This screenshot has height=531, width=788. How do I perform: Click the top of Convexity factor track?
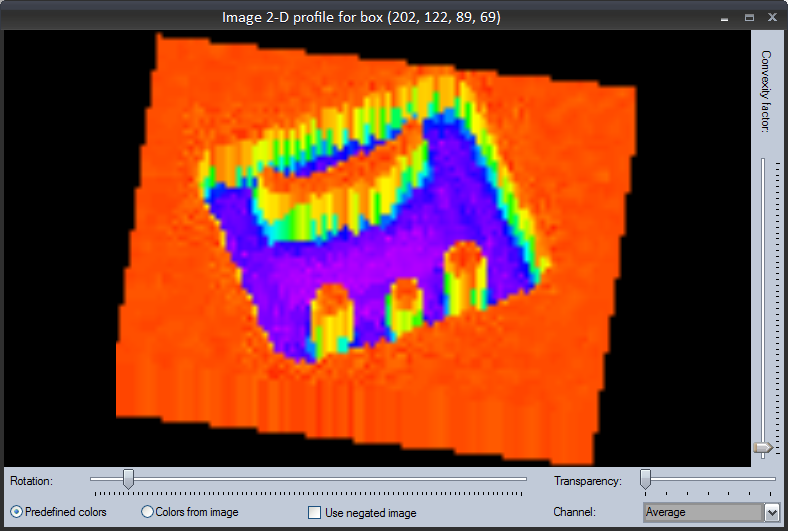coord(763,161)
